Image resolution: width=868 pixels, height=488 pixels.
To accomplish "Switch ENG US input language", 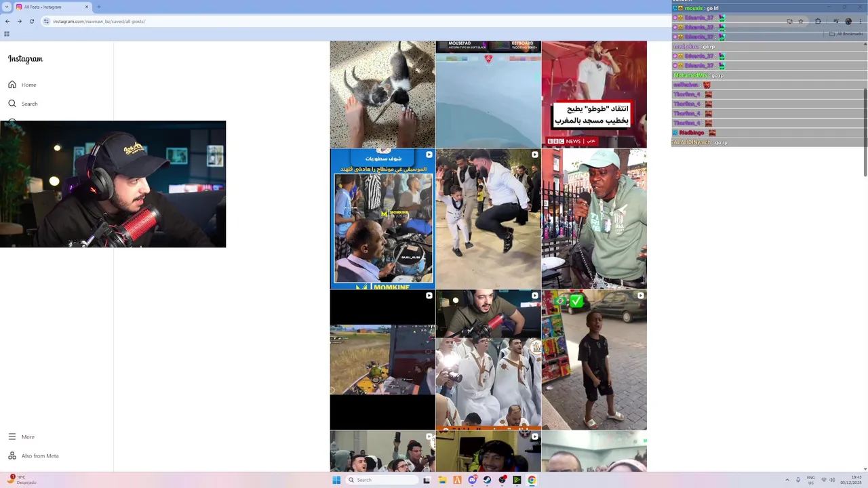I will [811, 480].
